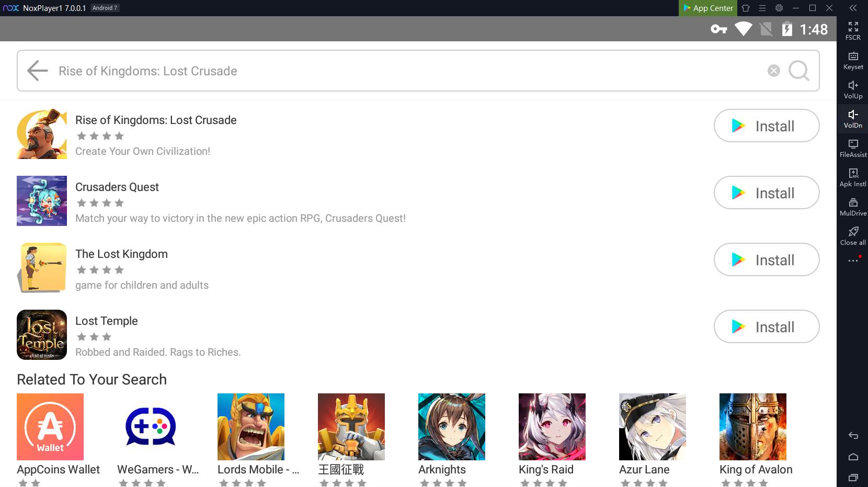Open MulDrive multi-instance manager
This screenshot has width=868, height=487.
tap(853, 207)
